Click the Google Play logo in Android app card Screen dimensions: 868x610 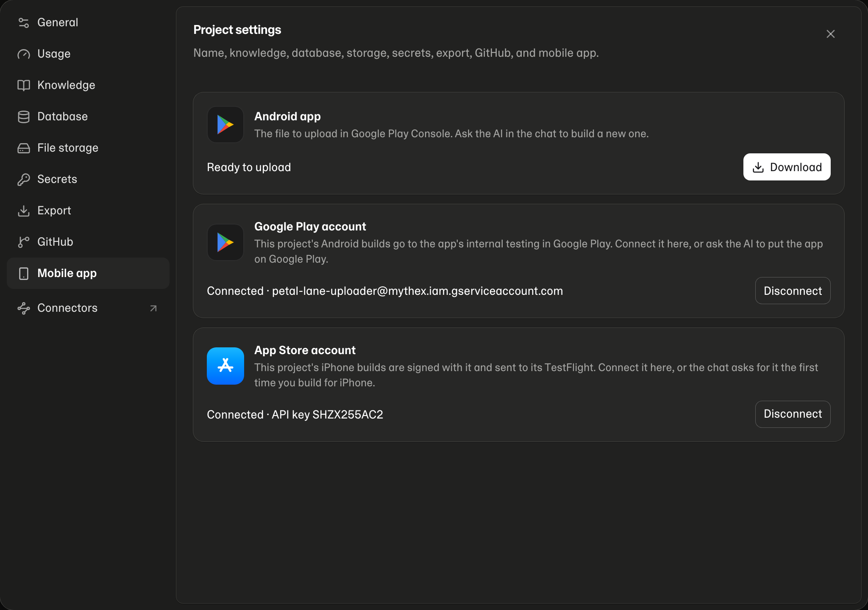click(225, 125)
